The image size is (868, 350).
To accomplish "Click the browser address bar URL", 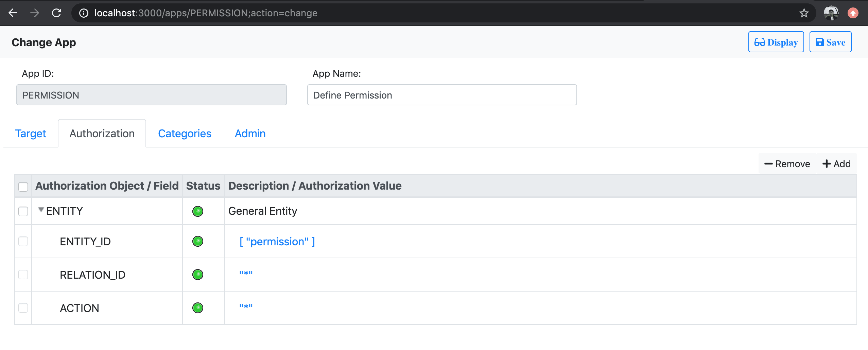I will [x=206, y=13].
